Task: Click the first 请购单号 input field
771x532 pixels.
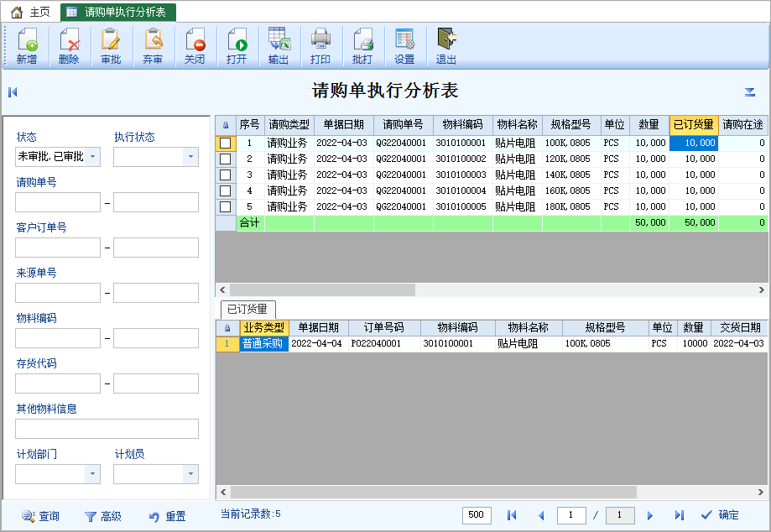Action: 58,202
